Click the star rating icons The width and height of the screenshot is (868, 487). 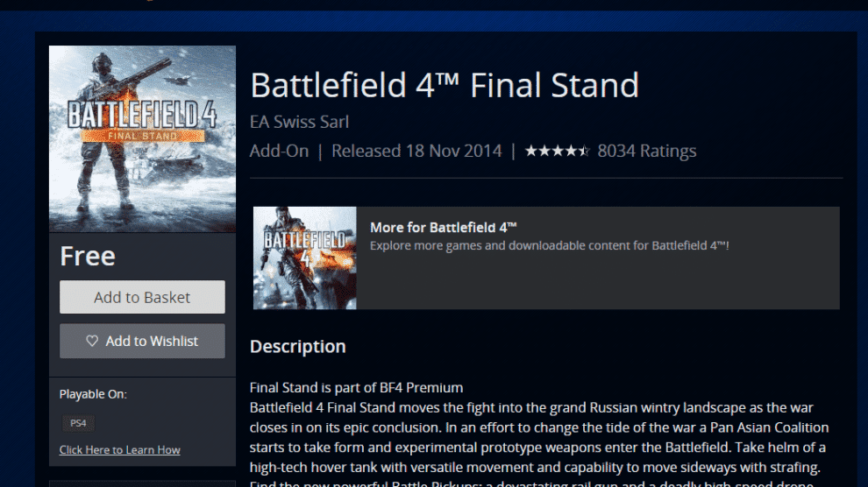click(557, 152)
